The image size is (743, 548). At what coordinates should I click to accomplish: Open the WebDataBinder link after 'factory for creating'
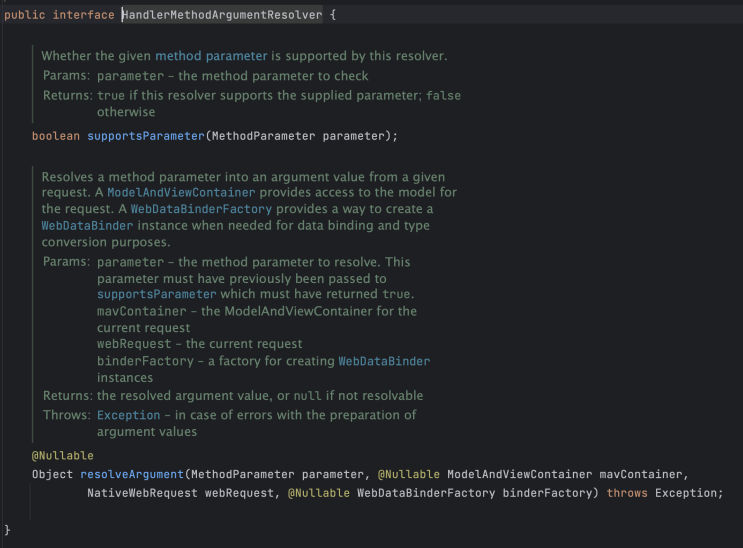[x=384, y=361]
